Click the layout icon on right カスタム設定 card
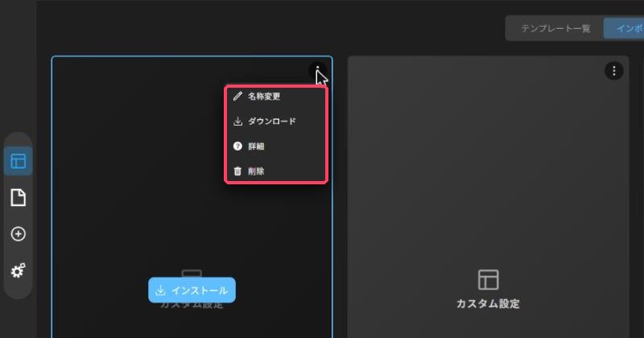Viewport: 644px width, 338px height. 489,280
